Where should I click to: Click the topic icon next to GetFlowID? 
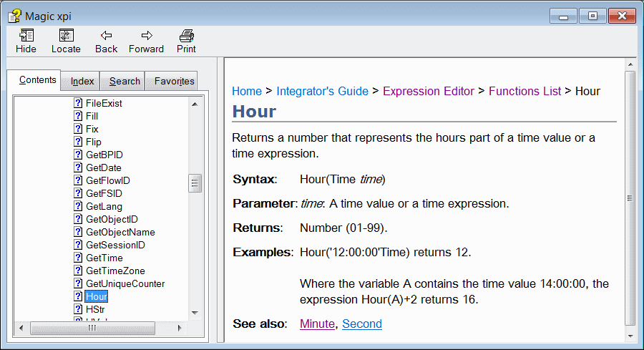coord(78,180)
